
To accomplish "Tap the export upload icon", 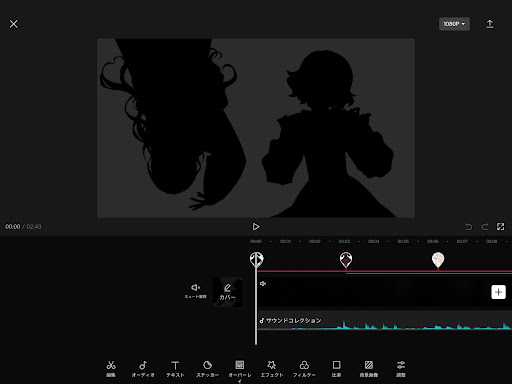I will pyautogui.click(x=490, y=24).
